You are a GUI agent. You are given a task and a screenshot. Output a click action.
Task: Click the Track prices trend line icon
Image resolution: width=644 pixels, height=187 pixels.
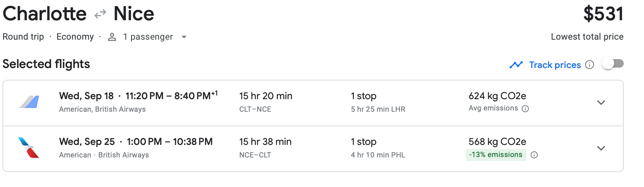coord(516,65)
